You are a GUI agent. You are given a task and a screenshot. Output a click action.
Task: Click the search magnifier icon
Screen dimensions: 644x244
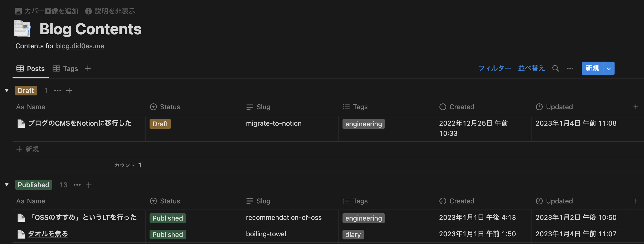(x=555, y=68)
